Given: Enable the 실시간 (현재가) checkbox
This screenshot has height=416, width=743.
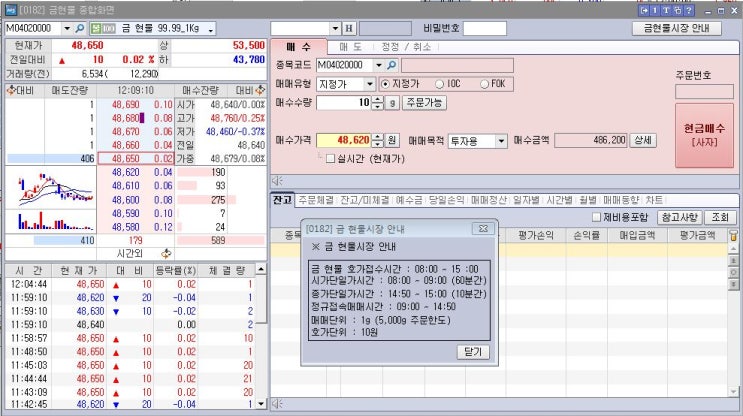Looking at the screenshot, I should point(330,159).
